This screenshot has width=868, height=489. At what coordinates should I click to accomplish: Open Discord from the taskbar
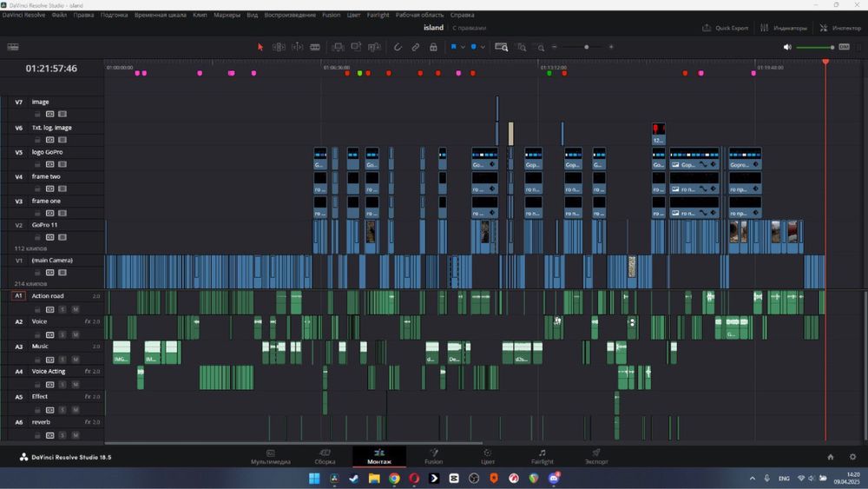pos(554,478)
